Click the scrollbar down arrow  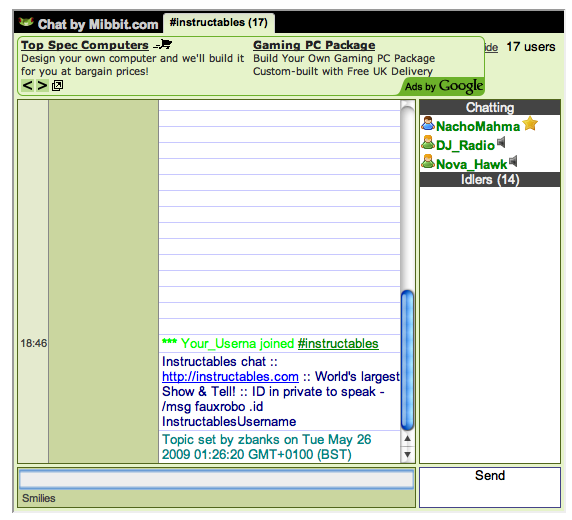[x=407, y=455]
